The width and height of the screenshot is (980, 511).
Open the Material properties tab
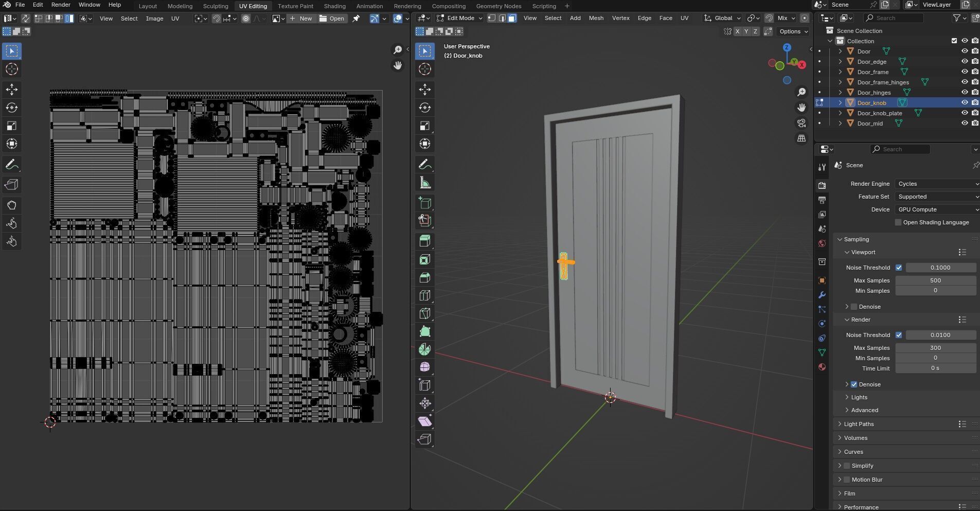[822, 367]
